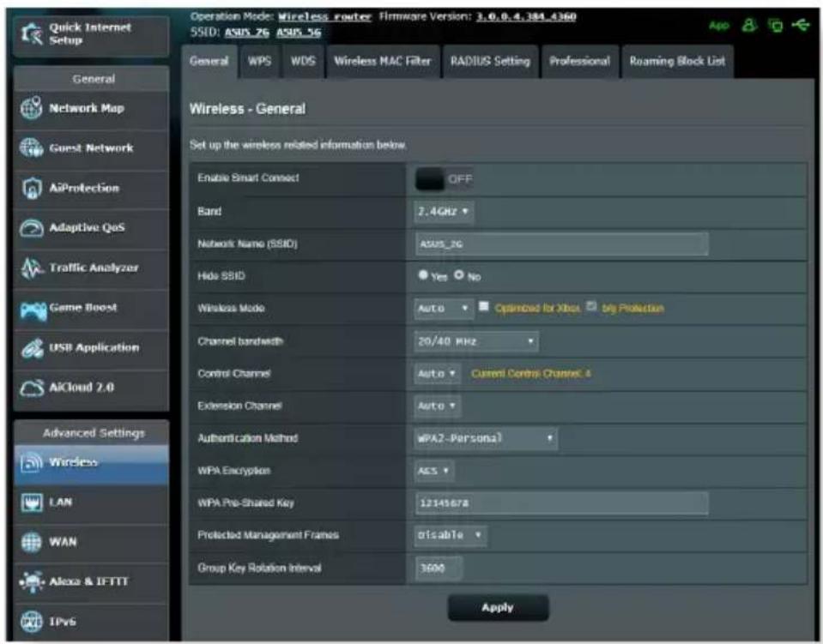Open the RADIUS Setting tab
Image resolution: width=823 pixels, height=644 pixels.
pos(490,62)
